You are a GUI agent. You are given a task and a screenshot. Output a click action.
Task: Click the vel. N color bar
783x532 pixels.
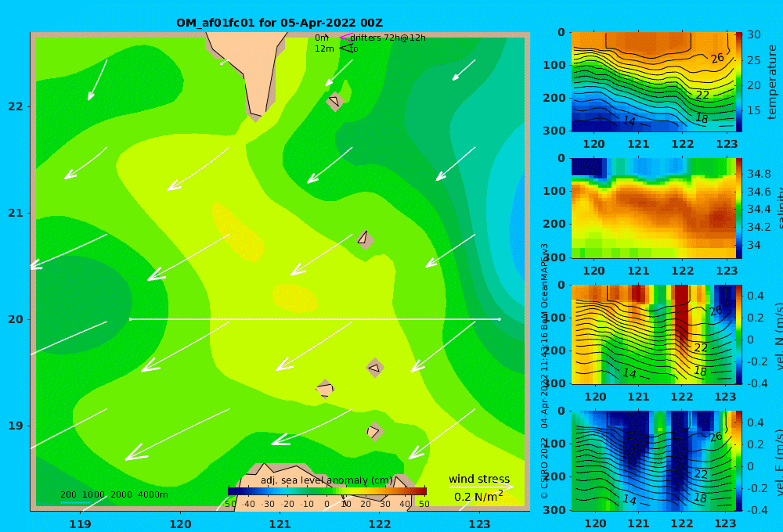738,334
